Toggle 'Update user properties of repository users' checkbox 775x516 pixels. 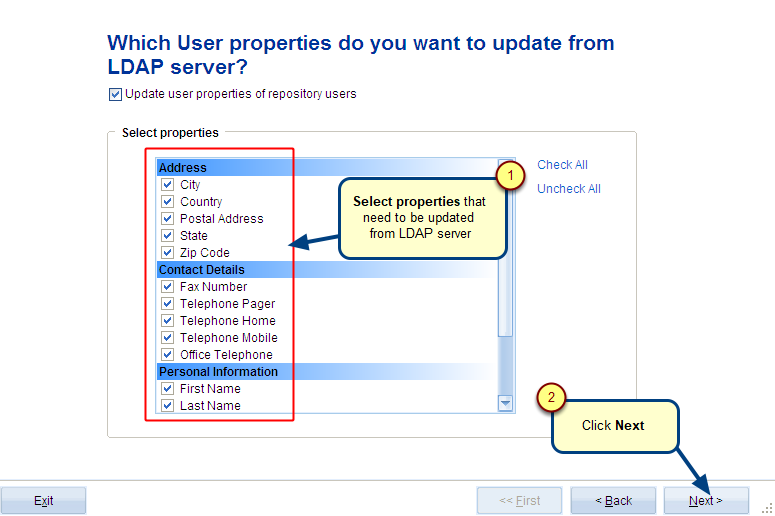[115, 95]
